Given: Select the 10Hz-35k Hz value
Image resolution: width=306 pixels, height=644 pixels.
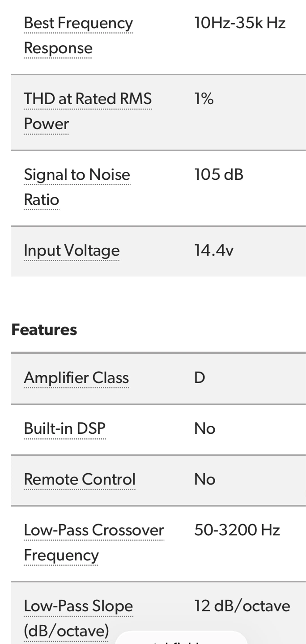Looking at the screenshot, I should coord(240,23).
